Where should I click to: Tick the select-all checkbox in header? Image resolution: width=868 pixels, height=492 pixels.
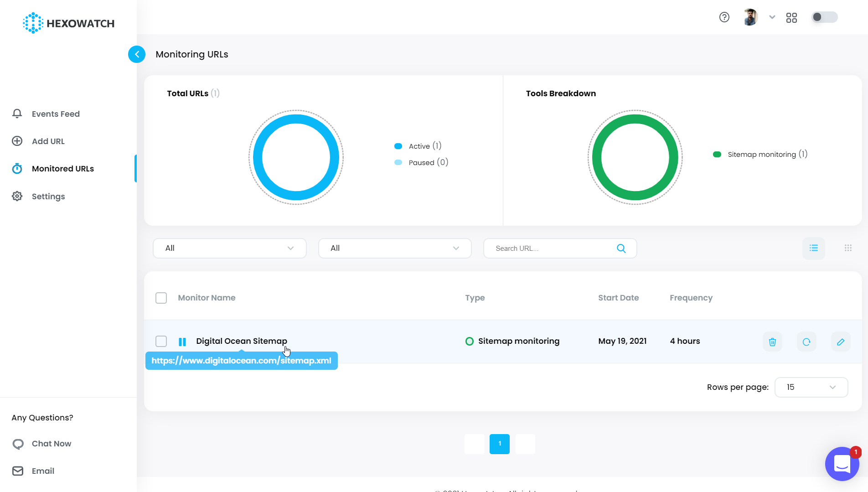pyautogui.click(x=161, y=298)
